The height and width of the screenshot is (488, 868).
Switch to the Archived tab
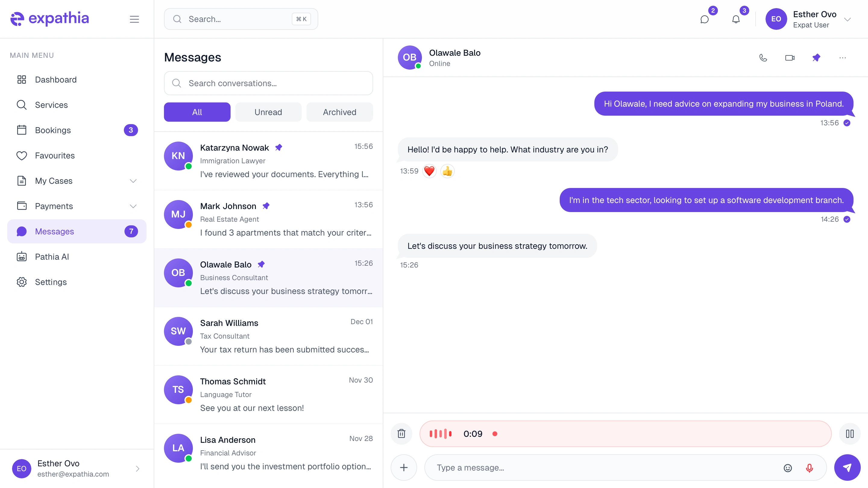click(x=339, y=112)
